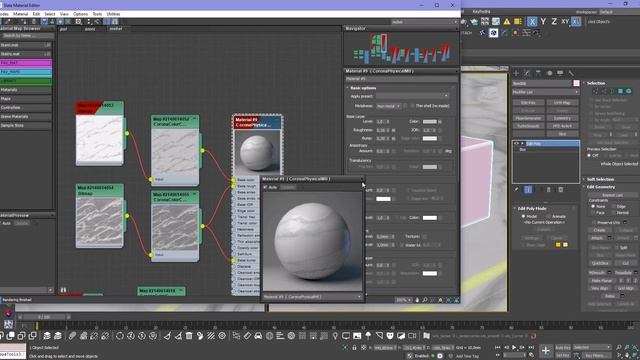Select the magenta material library entry

coord(26,63)
